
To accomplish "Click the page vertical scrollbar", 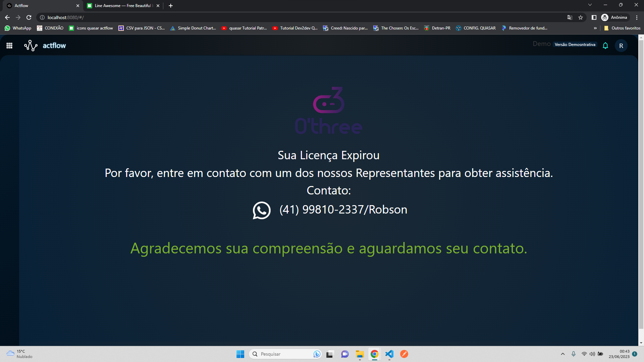I will point(641,184).
